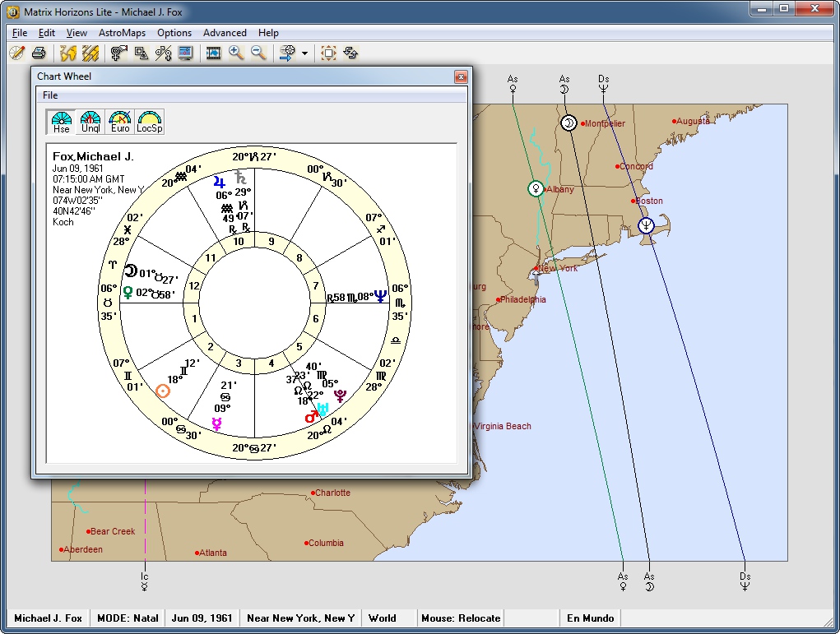Click the map with lines toolbar icon
Viewport: 840px width, 634px height.
point(90,53)
